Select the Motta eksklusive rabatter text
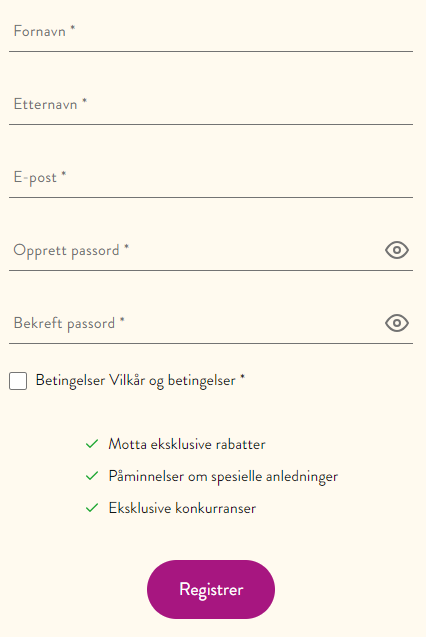 187,444
